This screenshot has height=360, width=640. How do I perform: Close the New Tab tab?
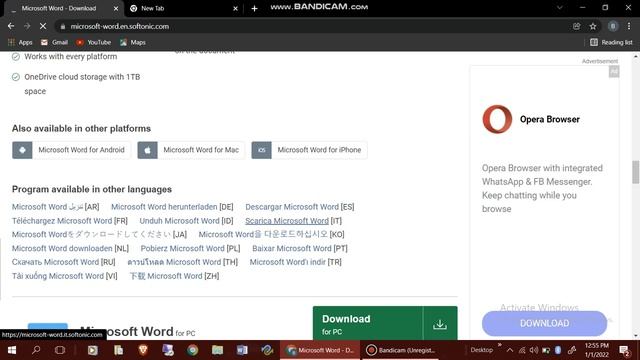(235, 8)
